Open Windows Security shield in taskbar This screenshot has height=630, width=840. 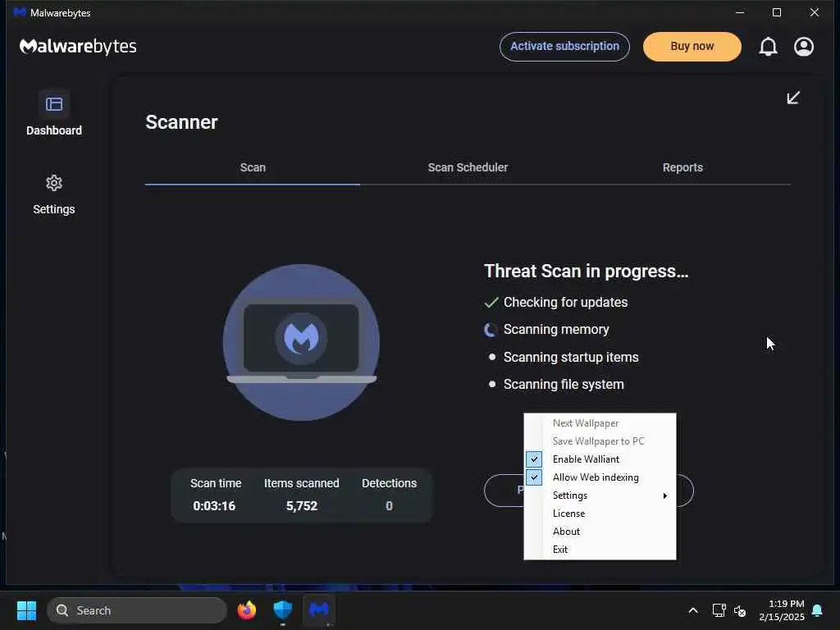pos(282,609)
